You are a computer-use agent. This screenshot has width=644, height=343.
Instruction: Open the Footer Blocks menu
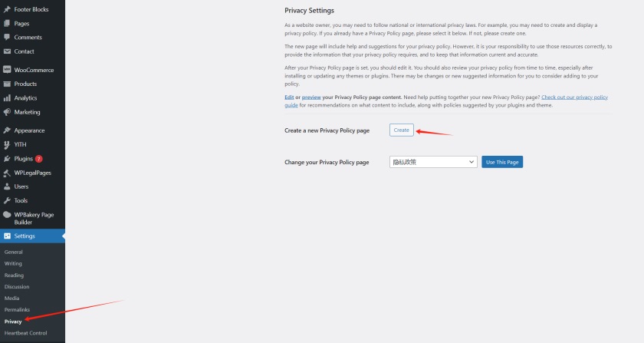(x=31, y=9)
